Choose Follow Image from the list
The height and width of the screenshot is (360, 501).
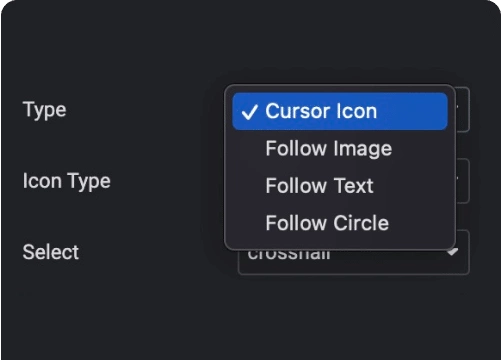[x=340, y=149]
